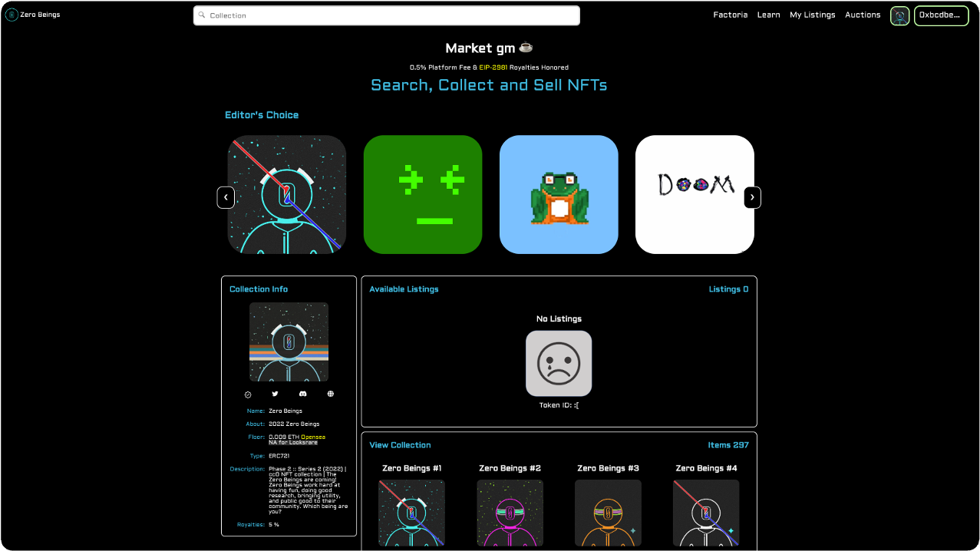Click the search magnifier inside the Collection field
The width and height of the screenshot is (980, 551).
[202, 15]
